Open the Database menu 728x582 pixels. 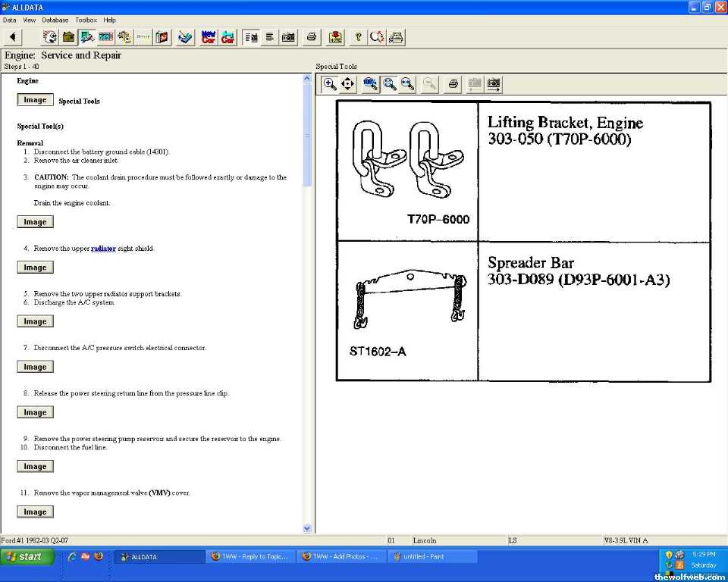click(x=55, y=20)
